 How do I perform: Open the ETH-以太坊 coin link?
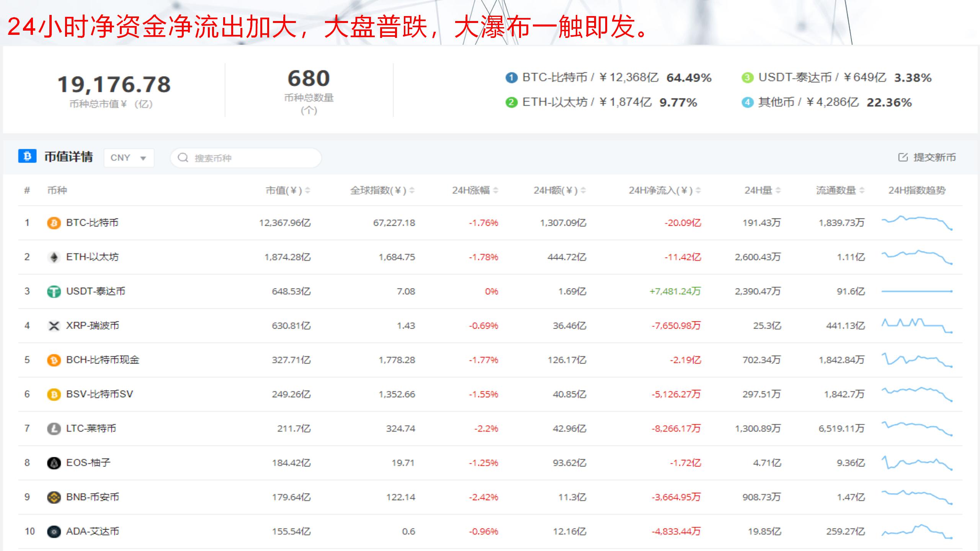[x=92, y=257]
